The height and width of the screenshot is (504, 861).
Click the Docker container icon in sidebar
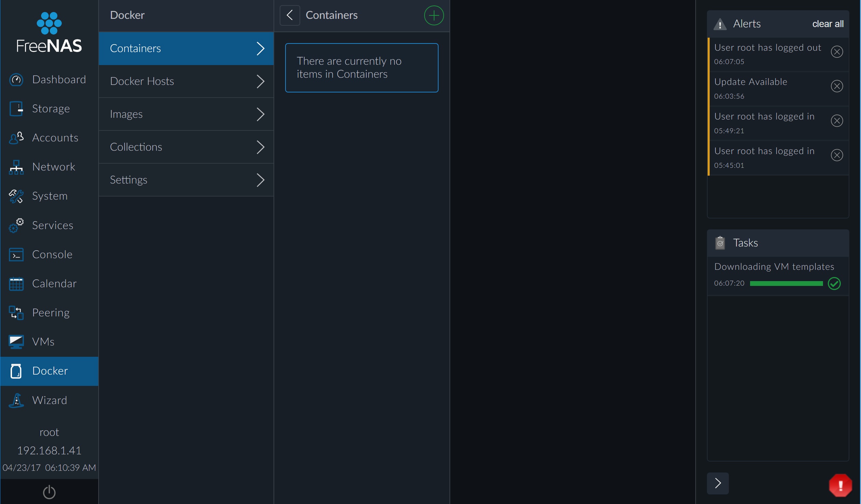(x=16, y=371)
